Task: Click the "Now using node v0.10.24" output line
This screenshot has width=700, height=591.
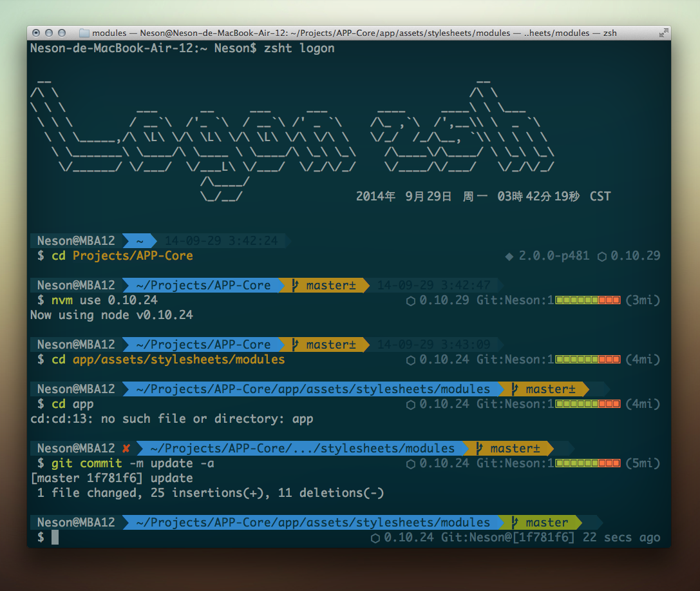Action: (111, 316)
